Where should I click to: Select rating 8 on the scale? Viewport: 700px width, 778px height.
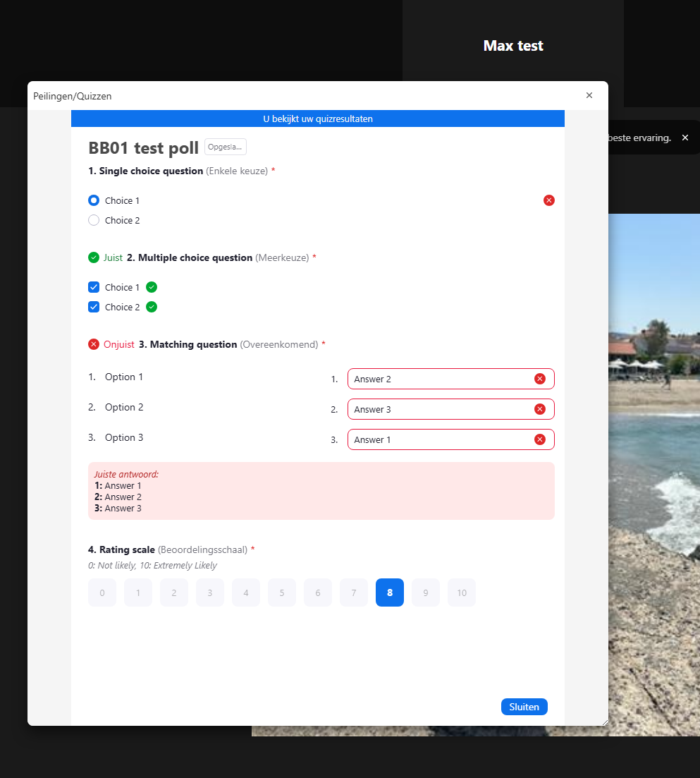tap(390, 592)
